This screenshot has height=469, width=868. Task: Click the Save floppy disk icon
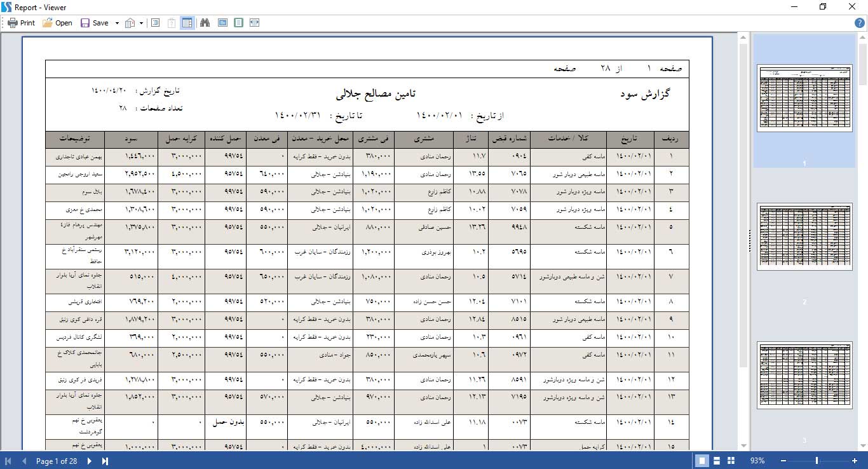85,23
